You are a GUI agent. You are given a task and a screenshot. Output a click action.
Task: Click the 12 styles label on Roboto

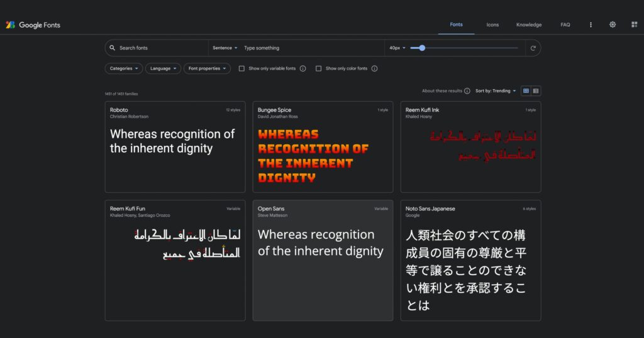tap(233, 110)
